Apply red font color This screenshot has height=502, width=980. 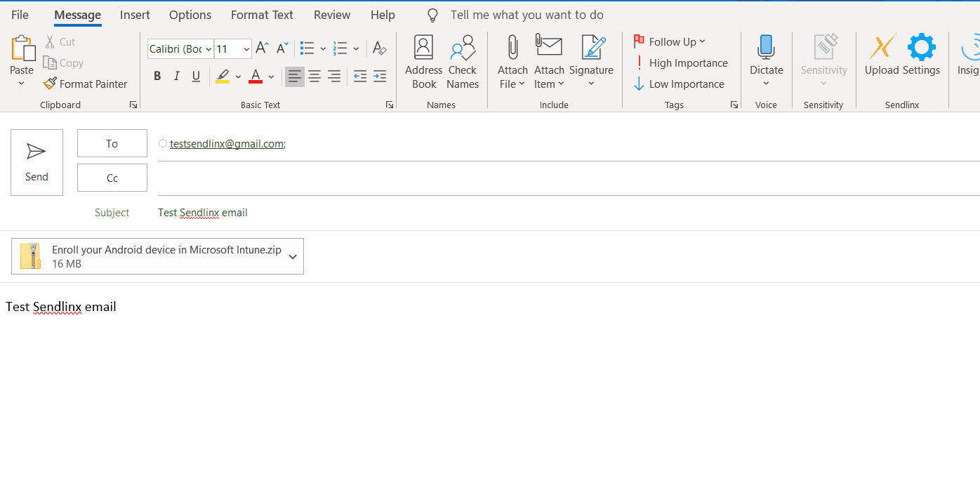[x=256, y=77]
